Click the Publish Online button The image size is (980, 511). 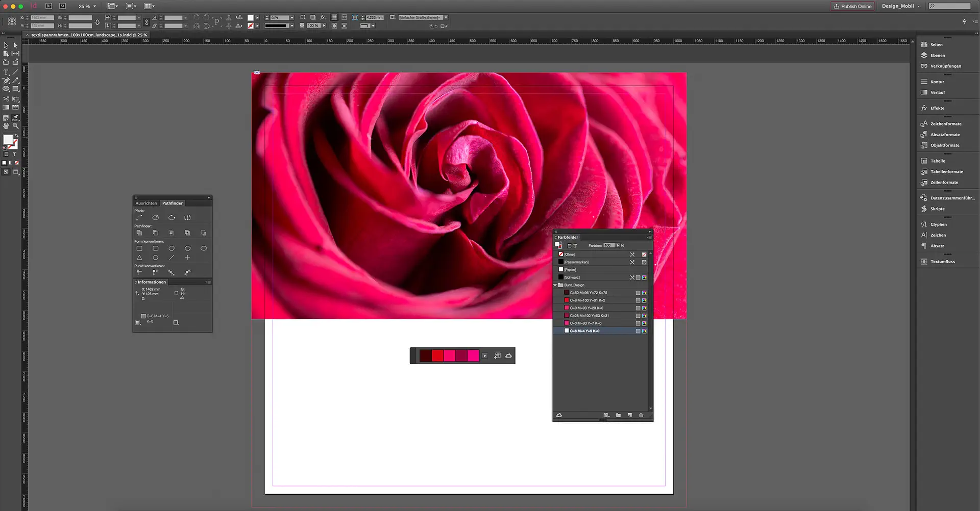tap(852, 6)
